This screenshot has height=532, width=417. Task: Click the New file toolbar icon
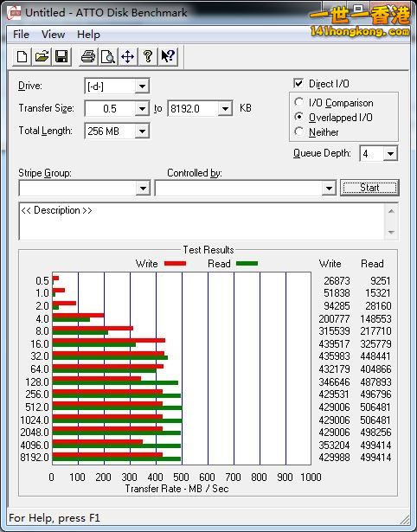click(22, 56)
